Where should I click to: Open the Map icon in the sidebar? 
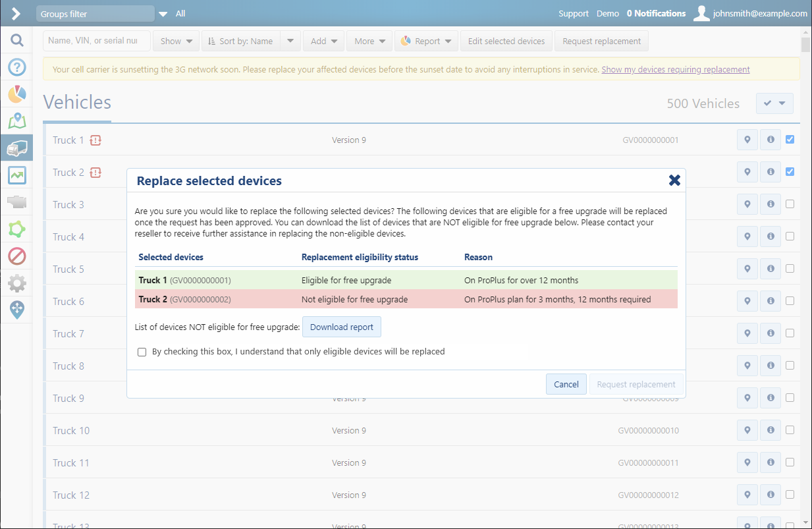(x=16, y=121)
